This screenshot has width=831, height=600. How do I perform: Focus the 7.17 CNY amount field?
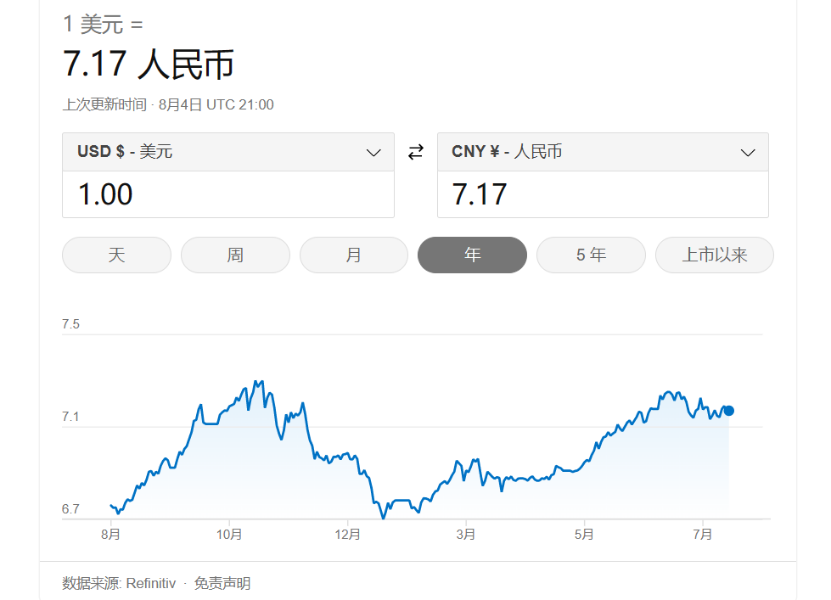point(602,194)
